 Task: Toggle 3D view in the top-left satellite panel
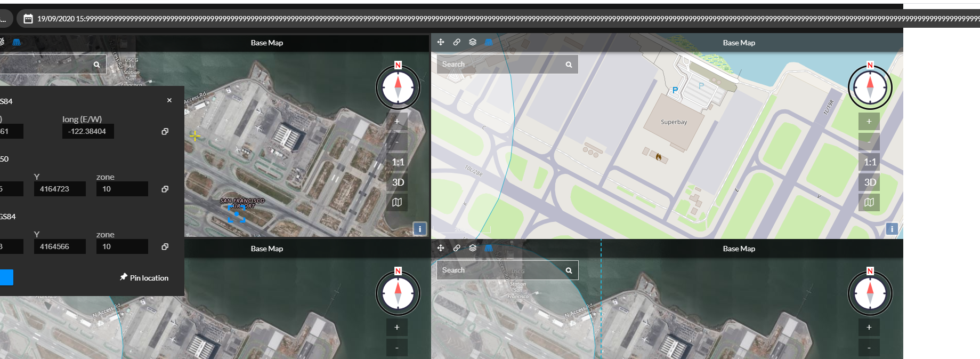click(398, 182)
